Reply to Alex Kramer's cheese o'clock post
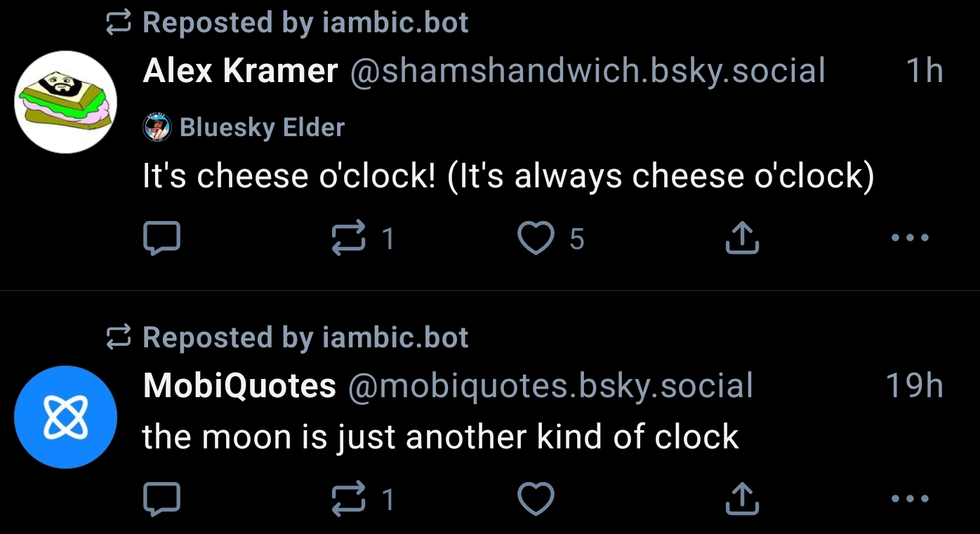This screenshot has height=534, width=980. pyautogui.click(x=162, y=239)
